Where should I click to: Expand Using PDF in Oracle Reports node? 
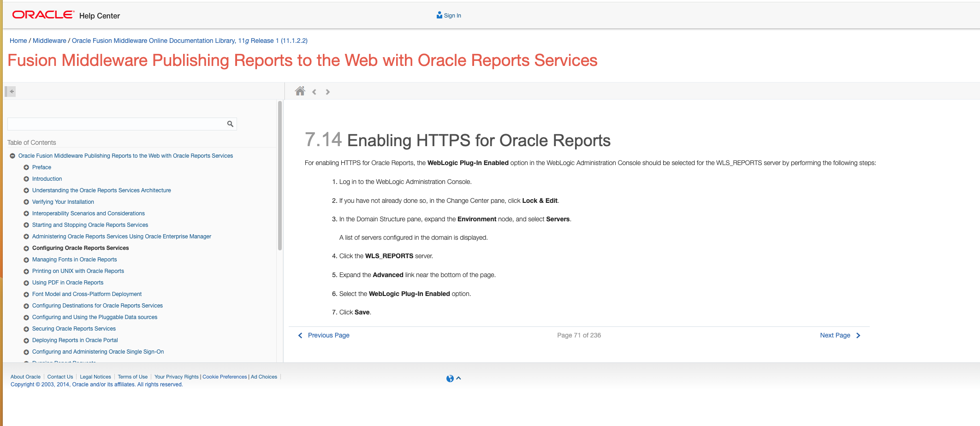tap(26, 283)
